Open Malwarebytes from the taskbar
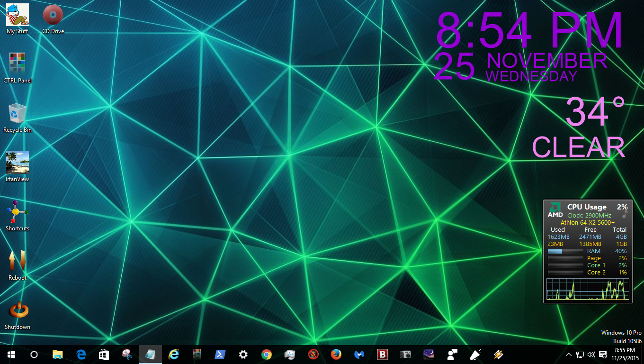 click(x=359, y=355)
